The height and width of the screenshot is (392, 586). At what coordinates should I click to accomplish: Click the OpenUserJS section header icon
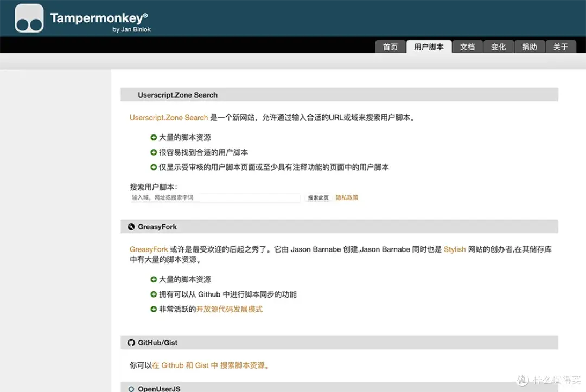131,389
